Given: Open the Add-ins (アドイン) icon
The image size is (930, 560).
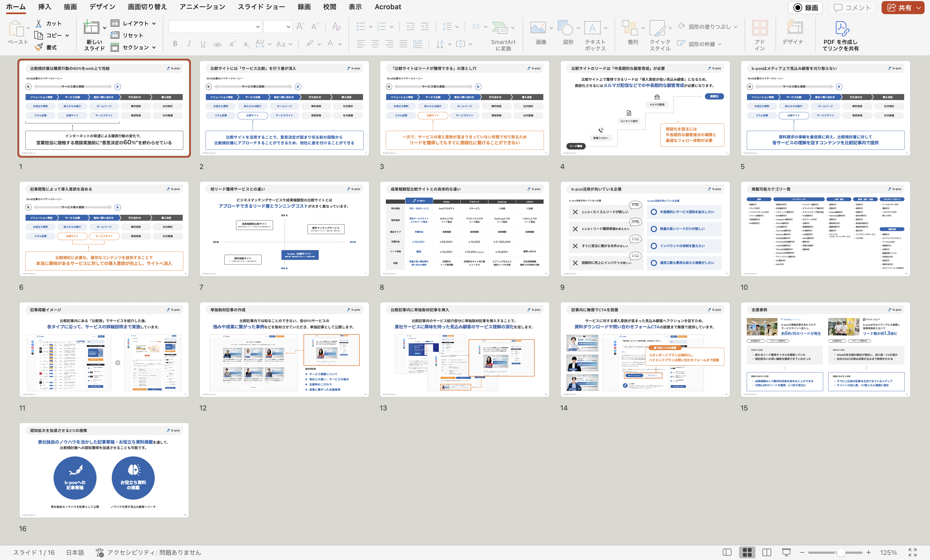Looking at the screenshot, I should [x=759, y=27].
